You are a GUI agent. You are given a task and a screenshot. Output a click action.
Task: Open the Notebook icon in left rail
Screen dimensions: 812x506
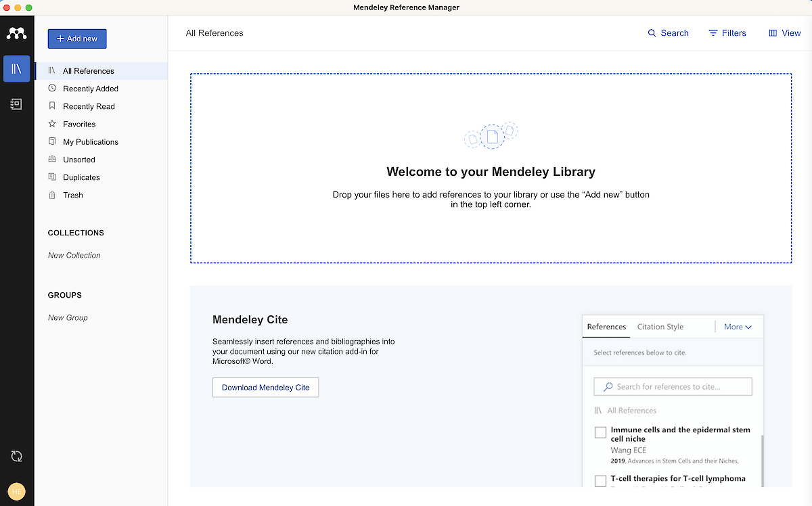pos(16,104)
